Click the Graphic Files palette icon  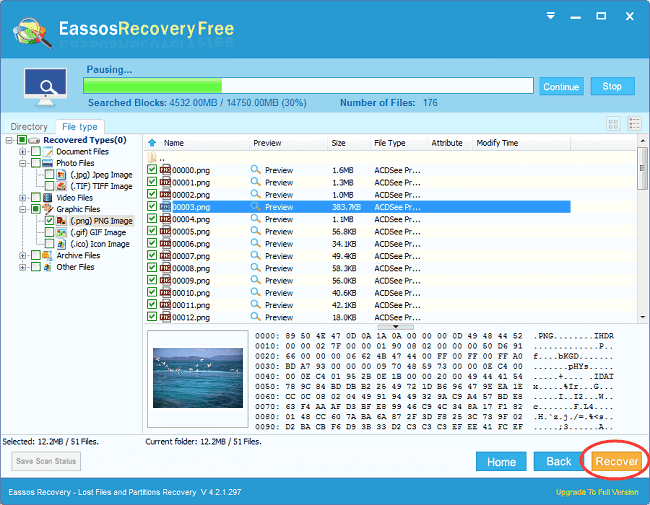(48, 209)
